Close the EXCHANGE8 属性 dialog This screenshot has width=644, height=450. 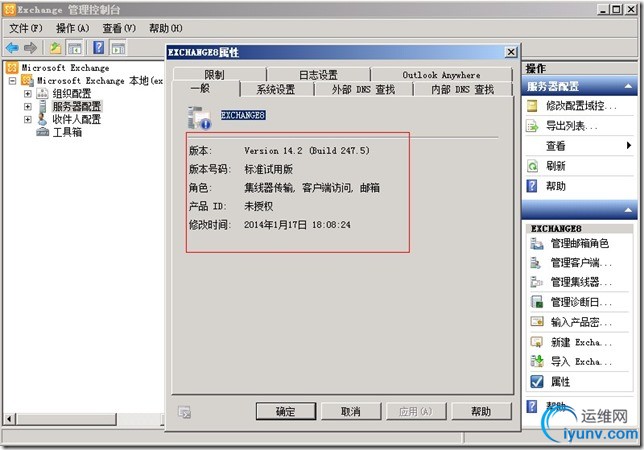(x=511, y=52)
